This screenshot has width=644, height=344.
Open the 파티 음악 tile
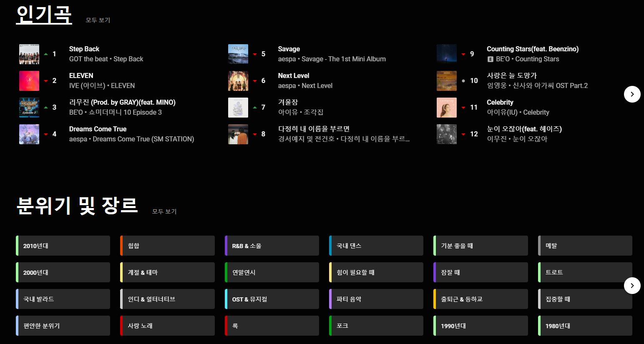376,299
